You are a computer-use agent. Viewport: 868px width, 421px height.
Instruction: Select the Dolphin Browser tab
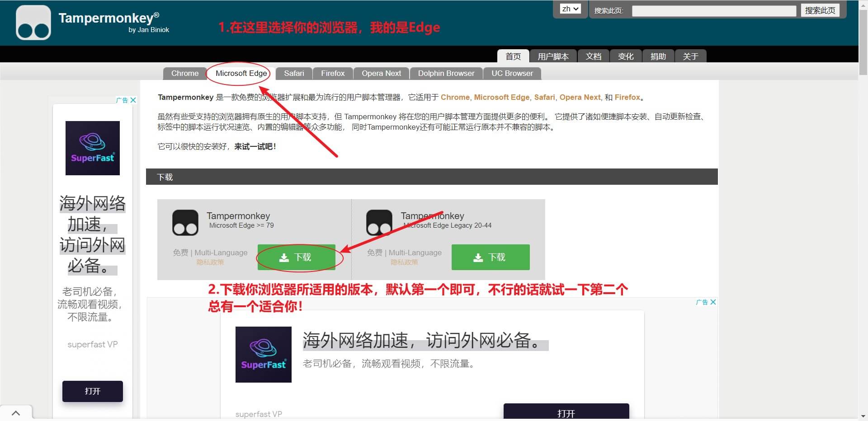point(446,73)
